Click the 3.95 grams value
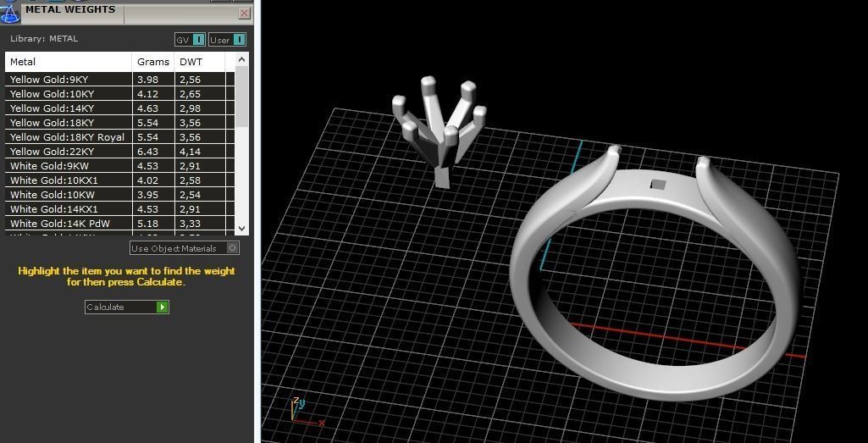The height and width of the screenshot is (443, 868). pos(148,195)
